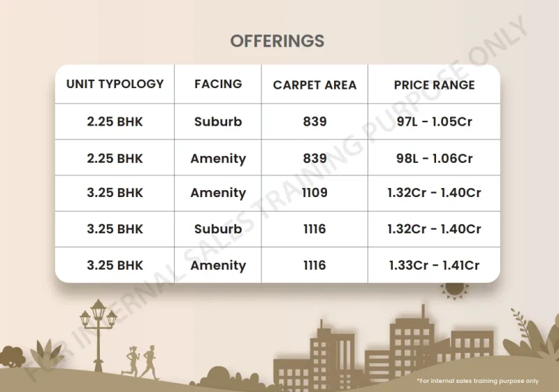Click the internal sales training footnote text
The height and width of the screenshot is (392, 559).
(477, 381)
